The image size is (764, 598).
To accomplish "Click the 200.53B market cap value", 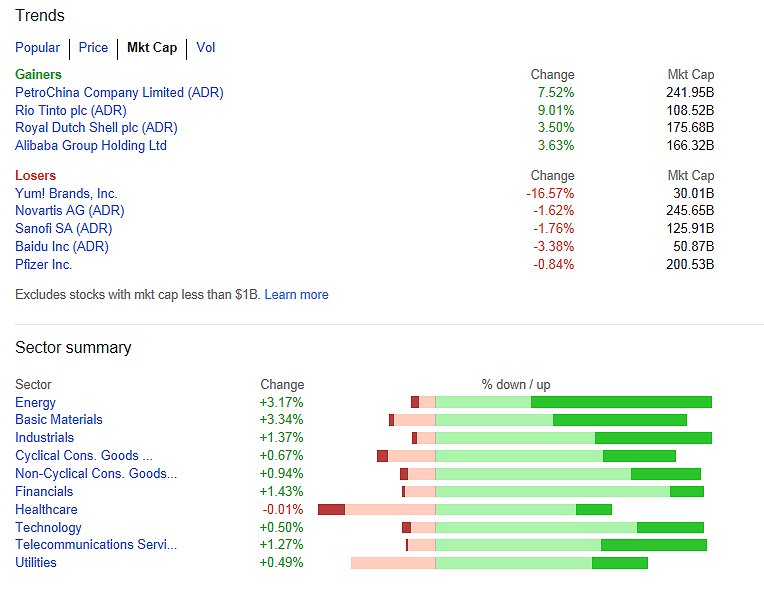I will 690,265.
